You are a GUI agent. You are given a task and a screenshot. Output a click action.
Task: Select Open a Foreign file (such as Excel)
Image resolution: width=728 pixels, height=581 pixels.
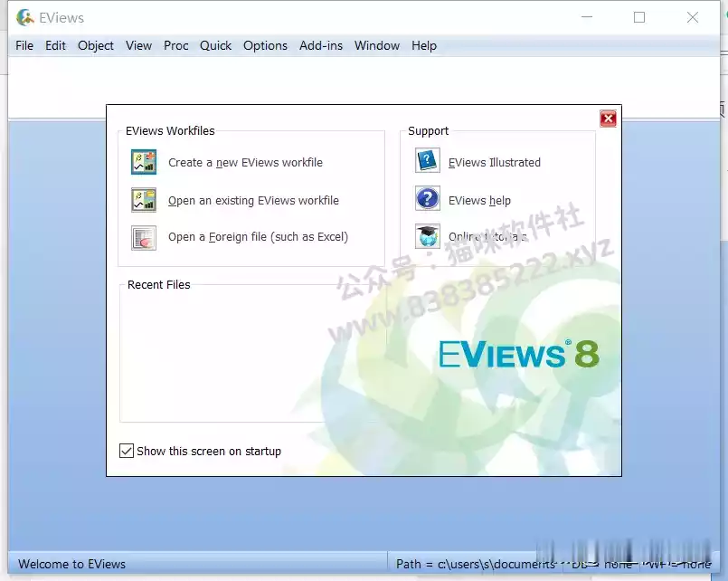[258, 237]
